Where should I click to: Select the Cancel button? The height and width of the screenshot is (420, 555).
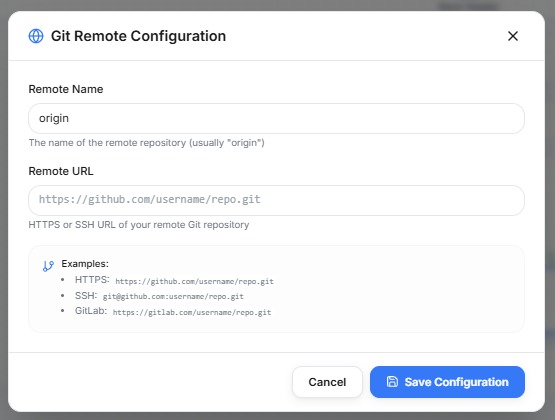[x=327, y=382]
